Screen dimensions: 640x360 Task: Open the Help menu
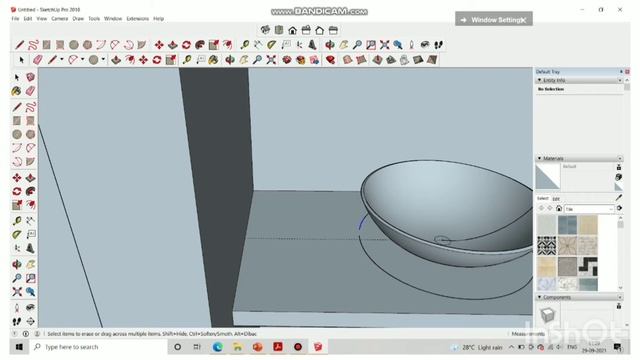coord(158,19)
